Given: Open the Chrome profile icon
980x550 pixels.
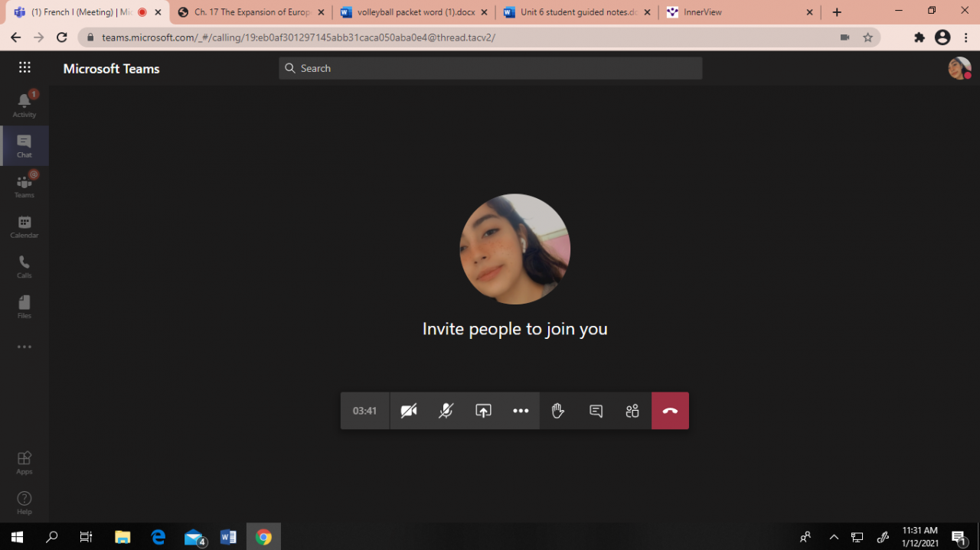Looking at the screenshot, I should pos(942,37).
